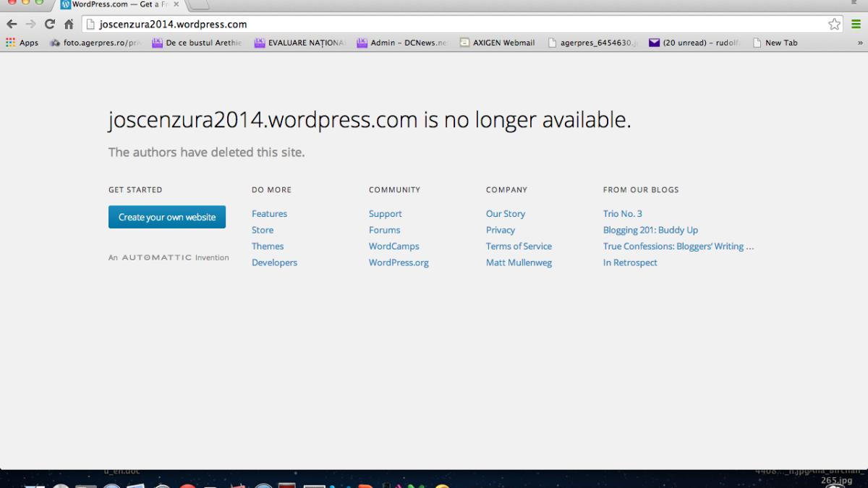Reload the page with the refresh icon
The image size is (868, 488).
(x=48, y=23)
